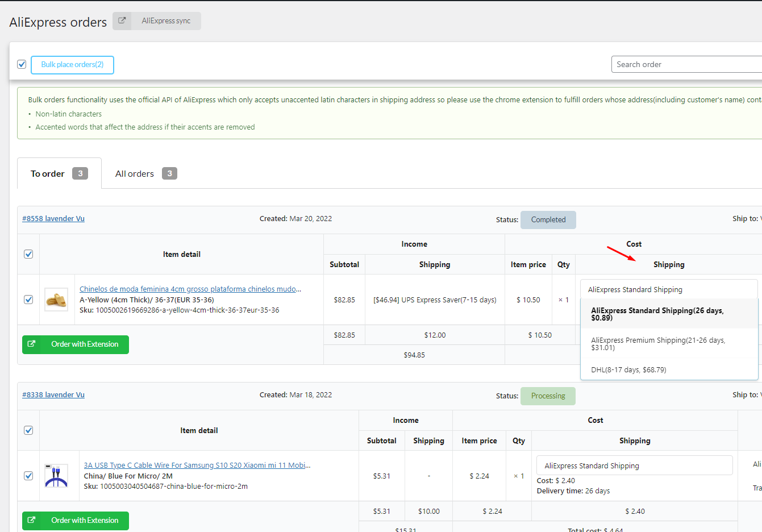762x532 pixels.
Task: Click the 'Cost: $ 2.40' text
Action: tap(556, 481)
